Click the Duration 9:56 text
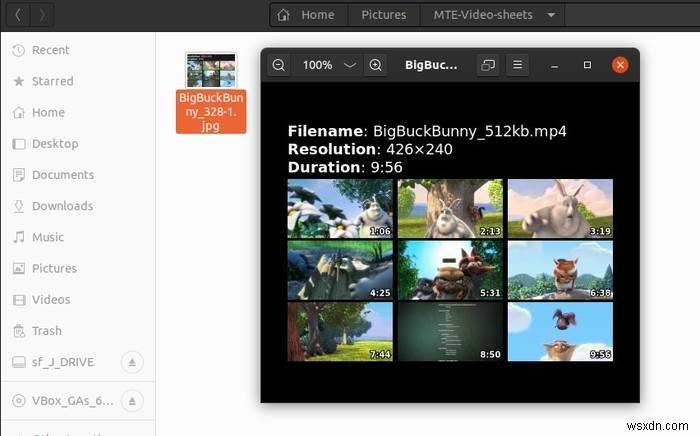This screenshot has height=436, width=700. (345, 167)
